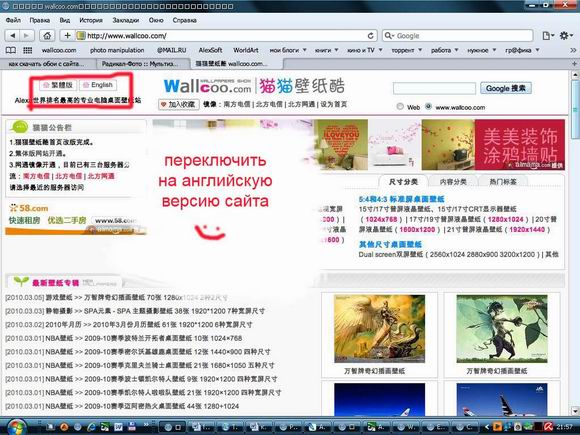
Task: Select the Web search radio button
Action: coord(400,107)
